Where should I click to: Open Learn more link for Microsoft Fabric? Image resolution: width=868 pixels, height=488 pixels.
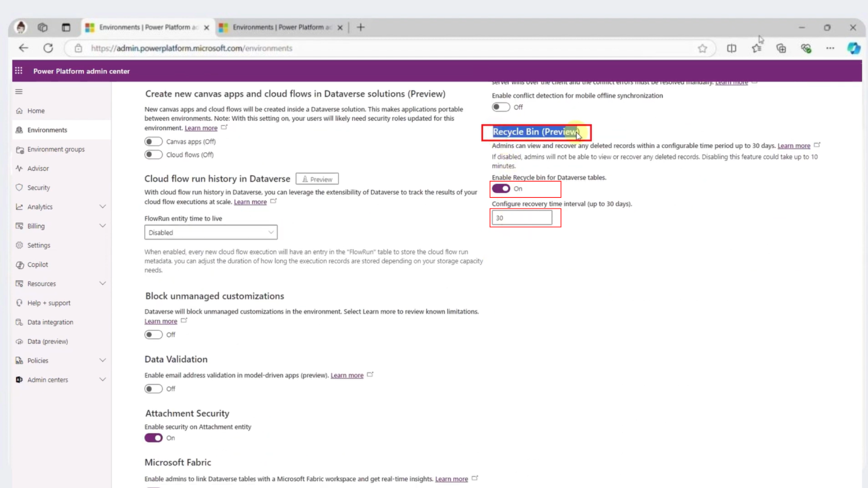[x=451, y=479]
